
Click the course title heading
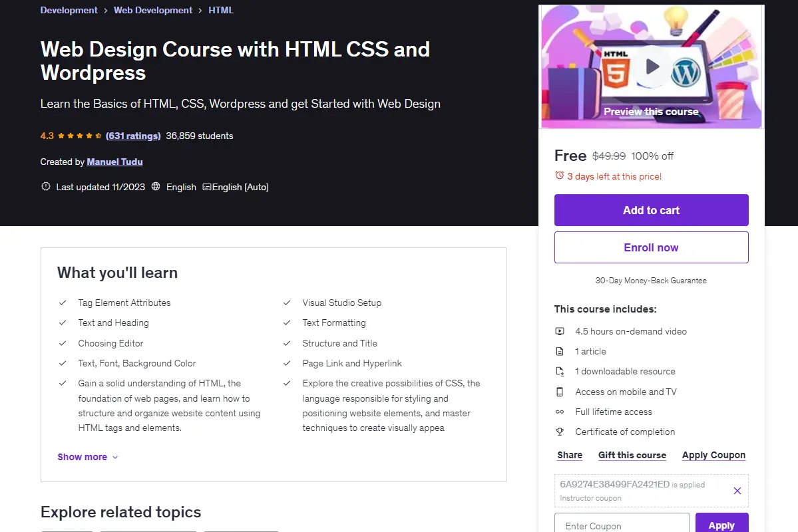click(x=235, y=61)
